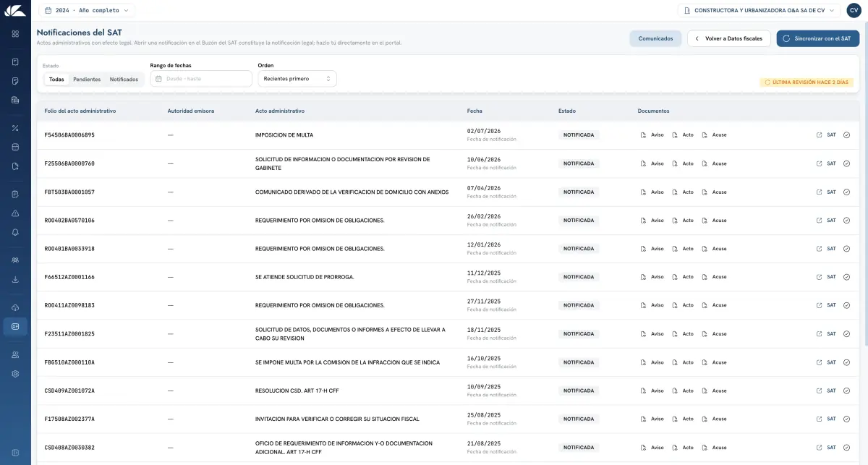Open the Orden Recientes primero dropdown
Screen dimensions: 868x465
(x=297, y=79)
